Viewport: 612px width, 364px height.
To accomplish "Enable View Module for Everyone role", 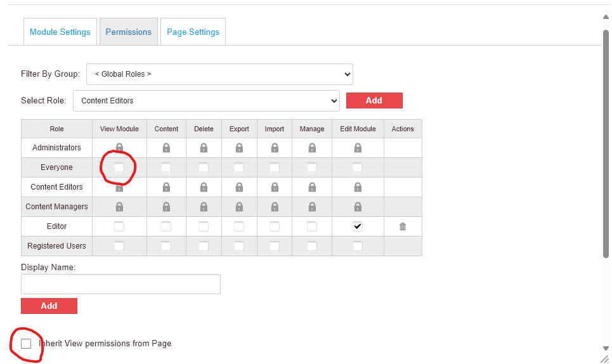I will point(119,167).
